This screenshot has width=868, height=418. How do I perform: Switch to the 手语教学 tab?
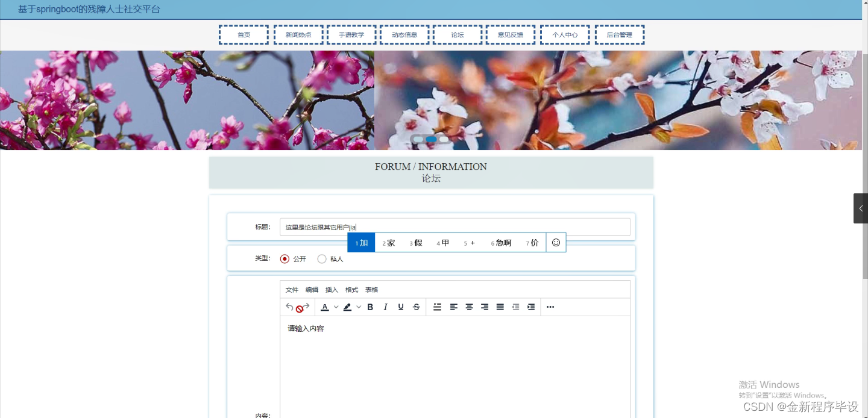[351, 34]
